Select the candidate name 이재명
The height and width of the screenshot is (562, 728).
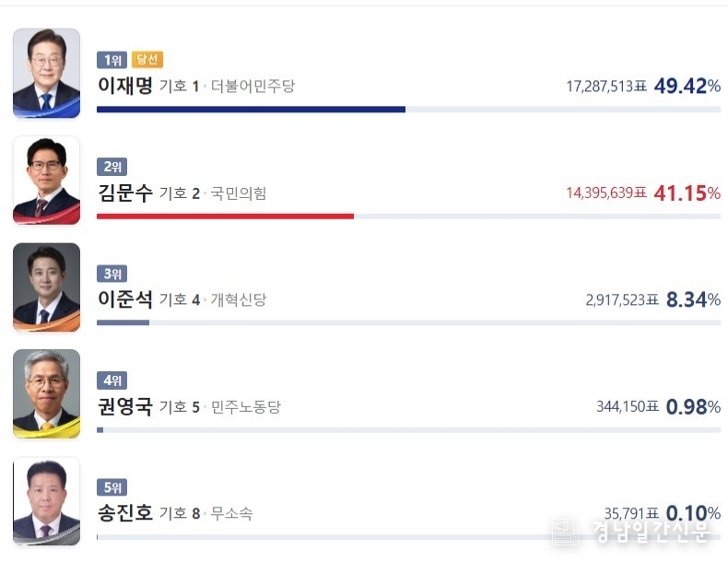125,86
